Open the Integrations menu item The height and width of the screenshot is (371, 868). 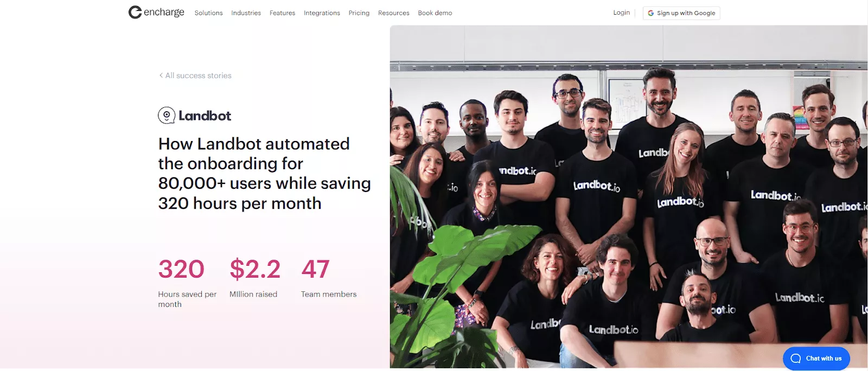click(x=322, y=13)
